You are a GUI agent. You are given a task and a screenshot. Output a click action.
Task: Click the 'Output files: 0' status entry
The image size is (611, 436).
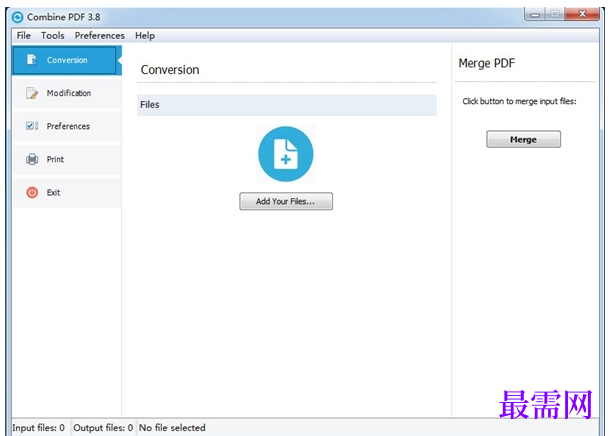coord(103,428)
